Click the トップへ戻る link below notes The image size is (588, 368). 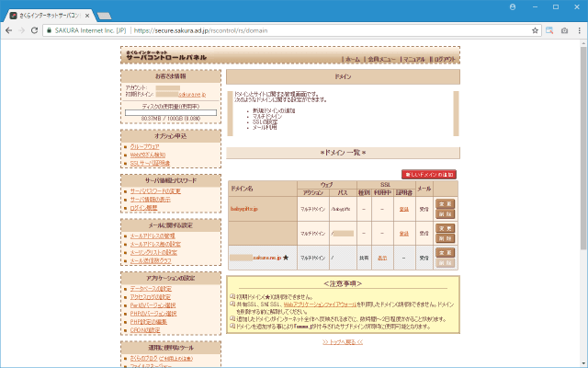coord(343,341)
